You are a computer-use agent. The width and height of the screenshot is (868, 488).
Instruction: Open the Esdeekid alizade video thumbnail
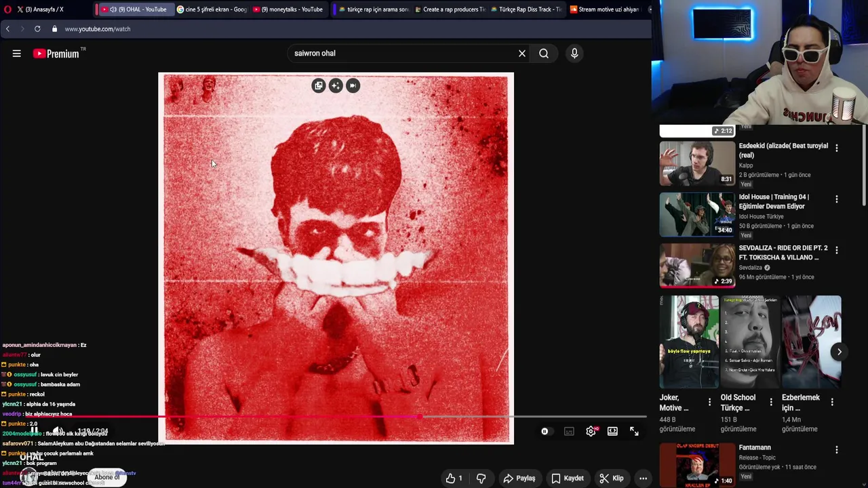click(697, 163)
